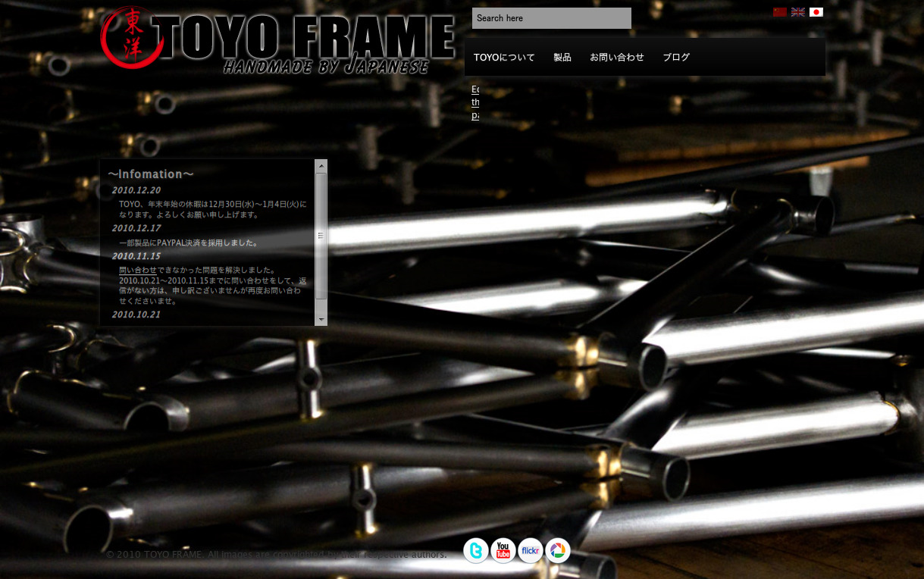Click the Information panel scrollbar thumb
The height and width of the screenshot is (579, 924).
tap(321, 236)
